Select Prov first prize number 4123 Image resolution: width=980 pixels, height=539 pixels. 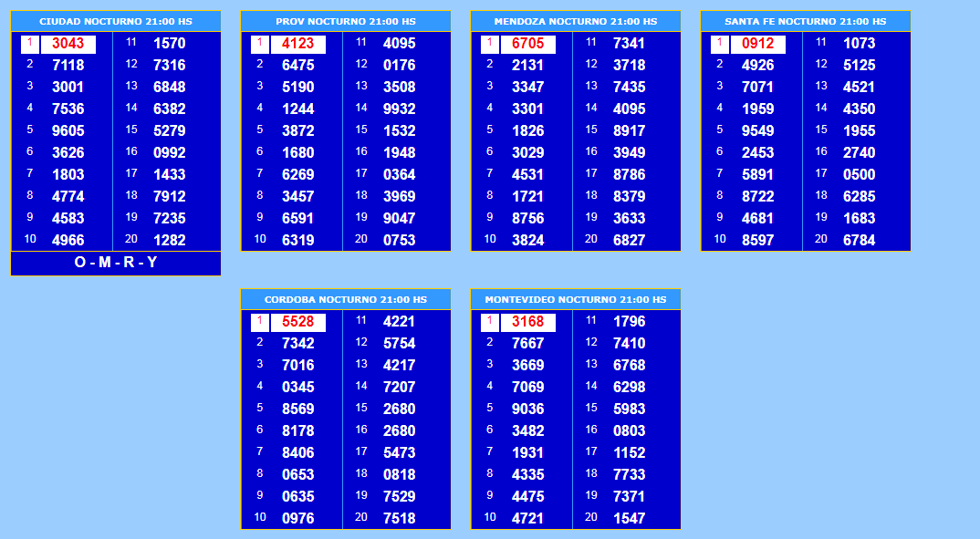(x=298, y=44)
